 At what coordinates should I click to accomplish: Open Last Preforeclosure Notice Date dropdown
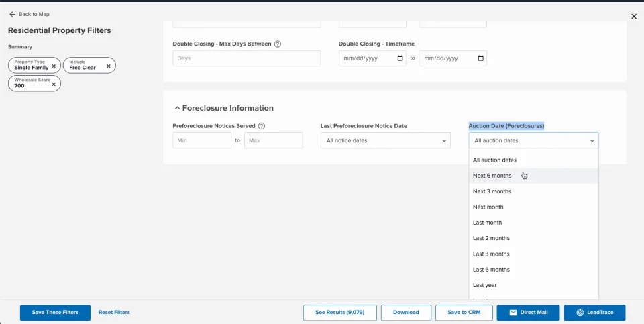pyautogui.click(x=386, y=140)
